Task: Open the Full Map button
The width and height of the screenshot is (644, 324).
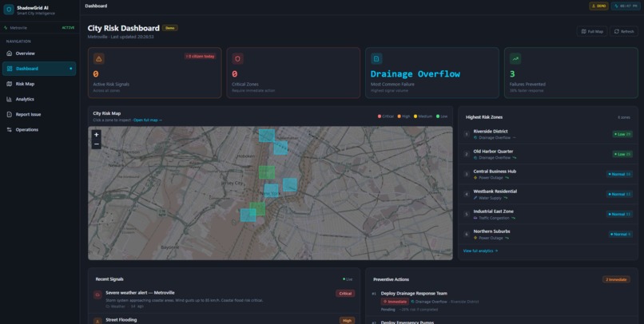Action: (x=592, y=31)
